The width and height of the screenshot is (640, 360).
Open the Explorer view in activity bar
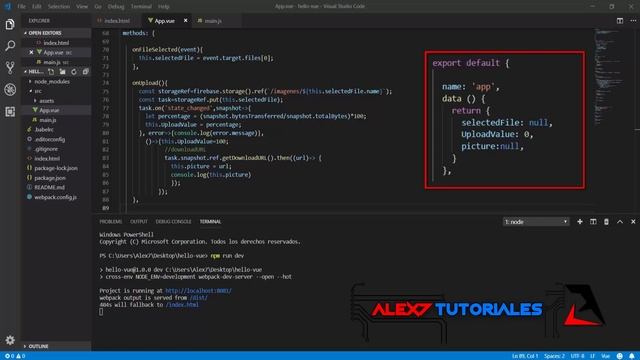tap(10, 24)
